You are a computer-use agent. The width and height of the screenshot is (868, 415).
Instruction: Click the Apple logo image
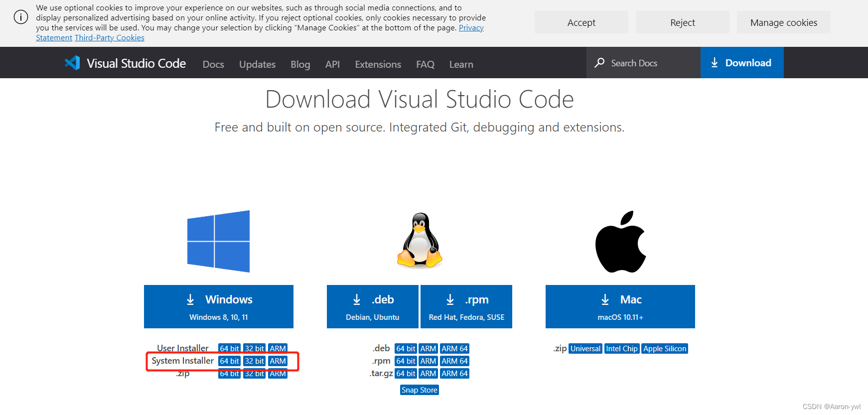pos(620,242)
